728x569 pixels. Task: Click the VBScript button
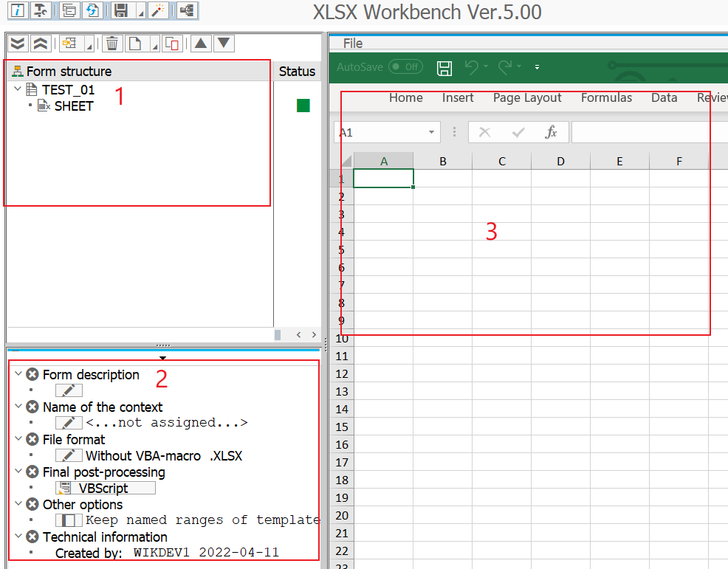(106, 488)
